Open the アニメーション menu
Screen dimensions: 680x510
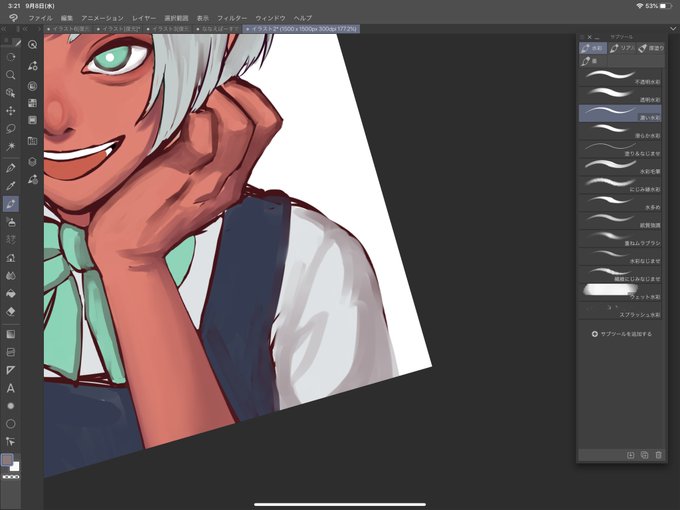(x=102, y=18)
